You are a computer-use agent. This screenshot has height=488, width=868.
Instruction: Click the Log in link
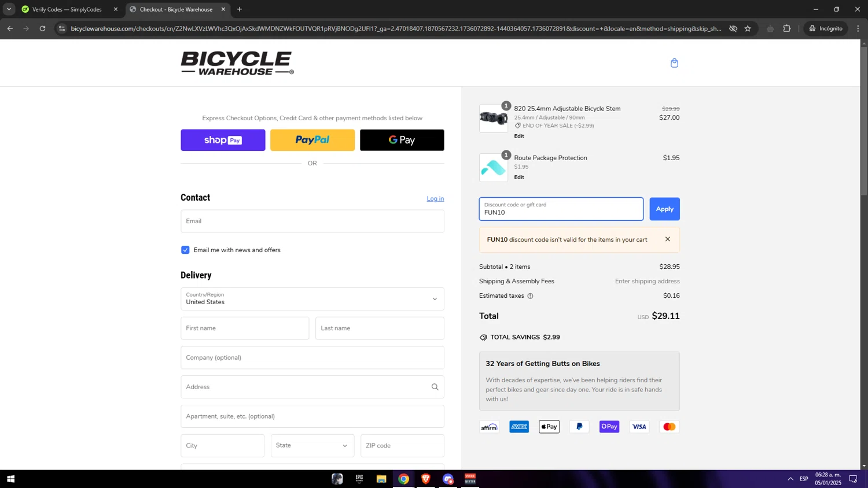(x=435, y=198)
